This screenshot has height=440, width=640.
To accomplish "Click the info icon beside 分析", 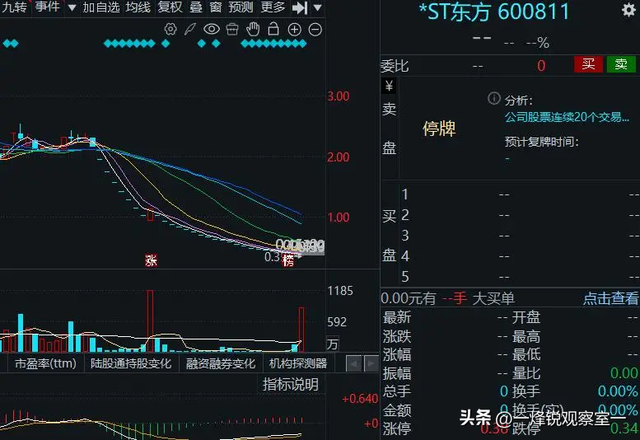I will point(494,98).
